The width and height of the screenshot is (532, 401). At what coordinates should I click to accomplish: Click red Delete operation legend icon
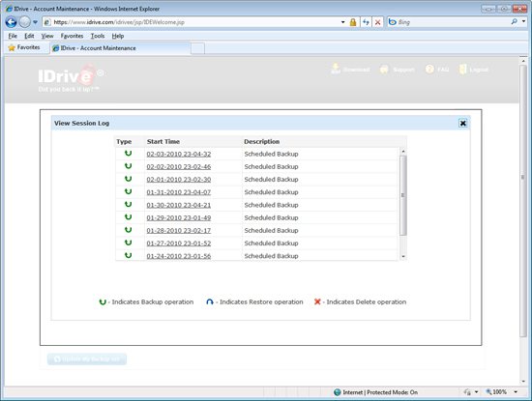(317, 301)
